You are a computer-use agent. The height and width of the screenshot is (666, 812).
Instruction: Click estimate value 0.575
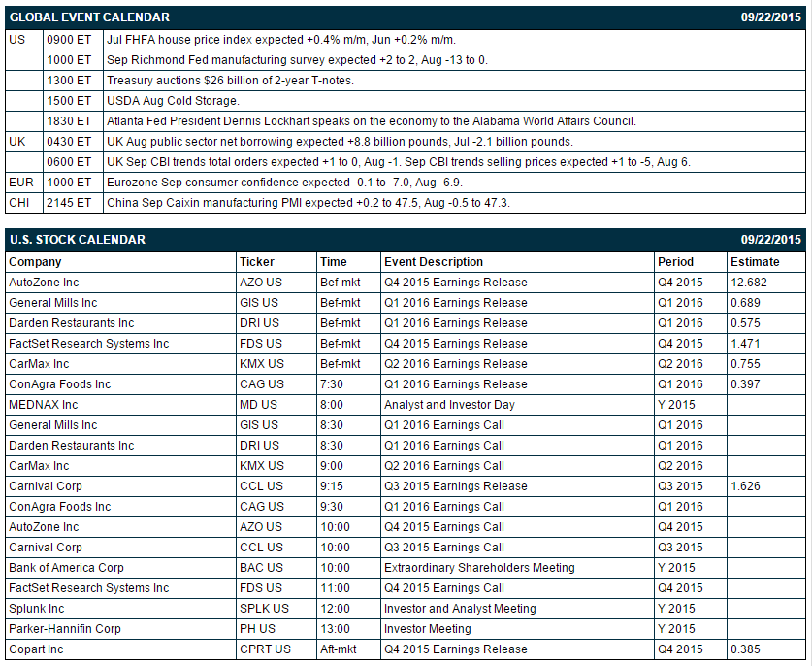point(746,323)
